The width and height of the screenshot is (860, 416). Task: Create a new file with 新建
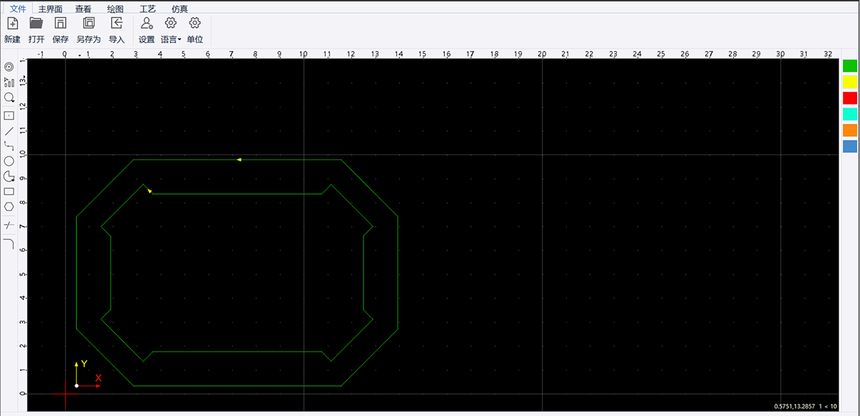coord(12,30)
